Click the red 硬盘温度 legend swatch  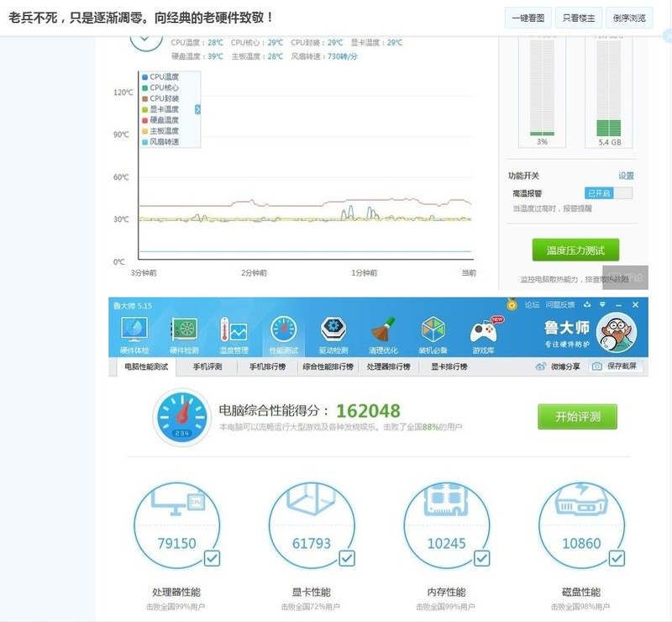(x=144, y=120)
